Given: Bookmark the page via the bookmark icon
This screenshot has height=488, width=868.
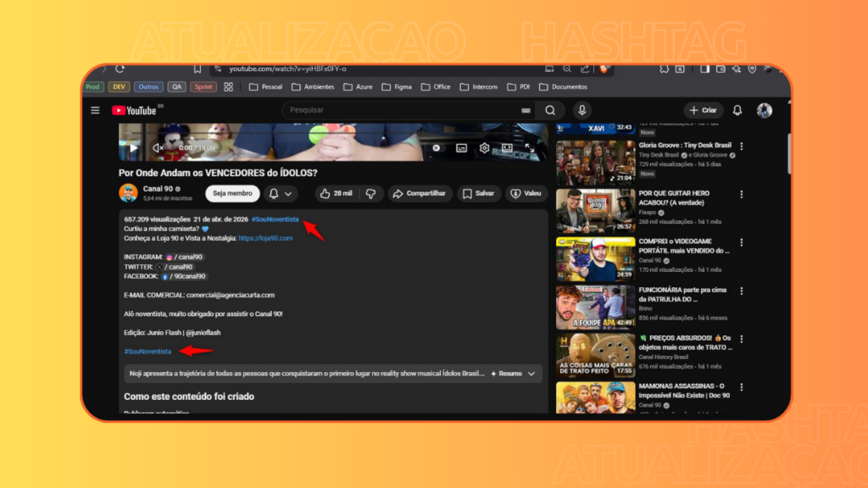Looking at the screenshot, I should (197, 69).
